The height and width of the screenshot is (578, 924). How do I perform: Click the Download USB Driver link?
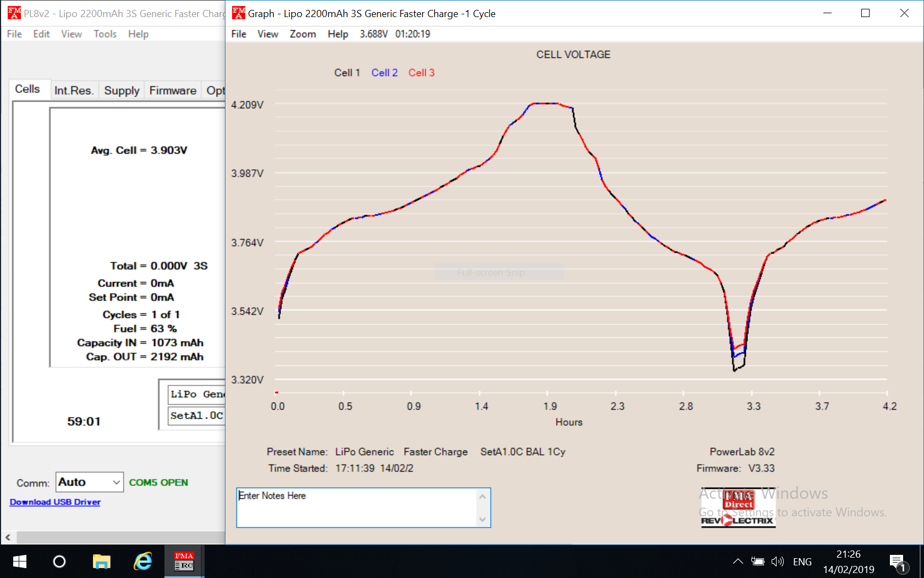click(x=55, y=502)
